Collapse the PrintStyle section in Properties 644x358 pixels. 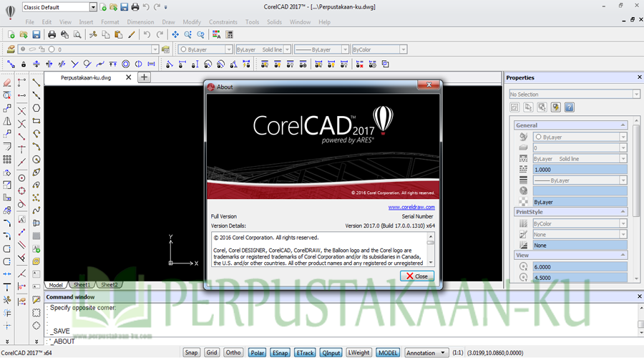tap(623, 212)
